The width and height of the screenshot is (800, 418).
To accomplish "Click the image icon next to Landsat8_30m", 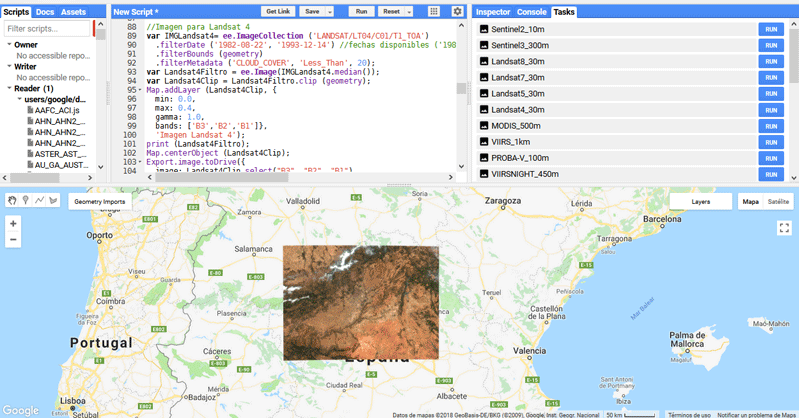I will click(x=484, y=62).
